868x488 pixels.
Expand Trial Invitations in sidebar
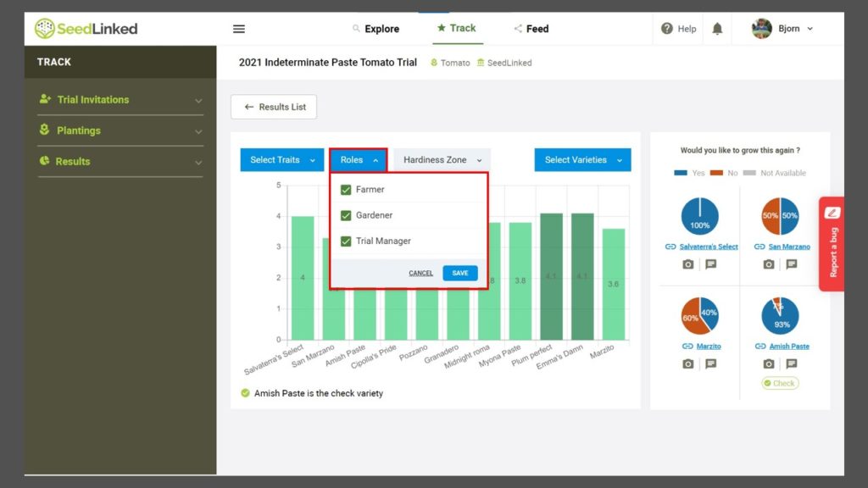[120, 100]
